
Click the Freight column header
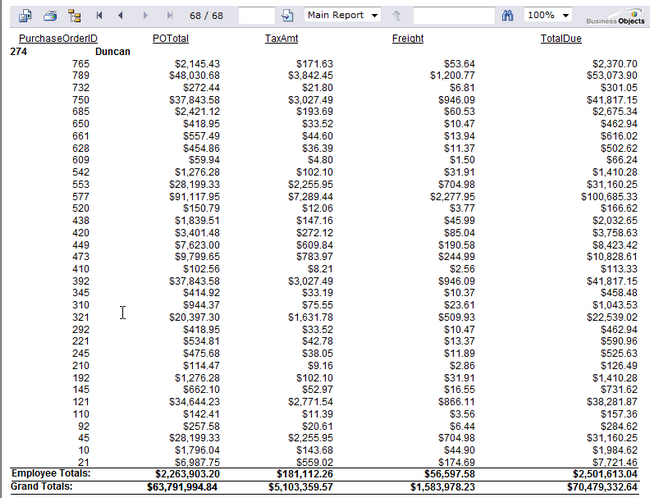(408, 39)
